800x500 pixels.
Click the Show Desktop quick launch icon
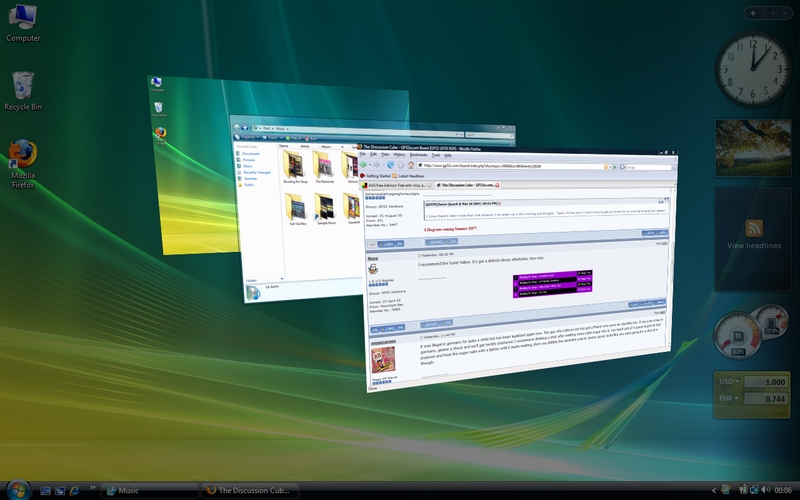(45, 490)
